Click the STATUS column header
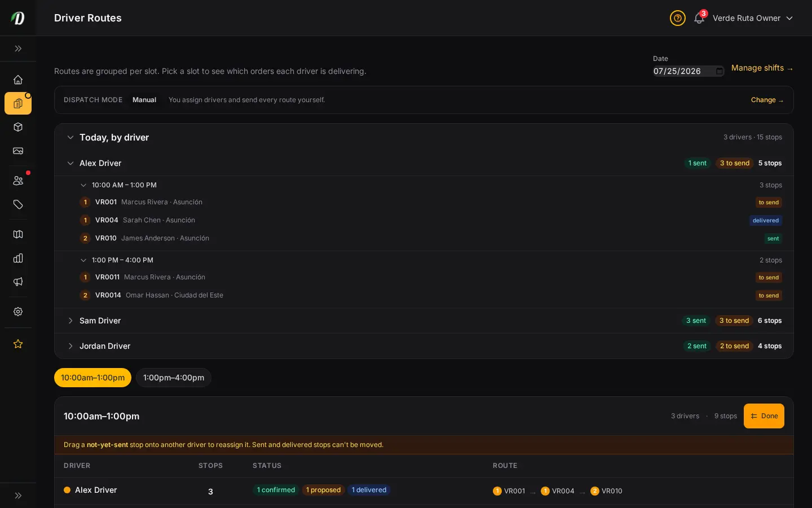This screenshot has width=812, height=508. (267, 466)
